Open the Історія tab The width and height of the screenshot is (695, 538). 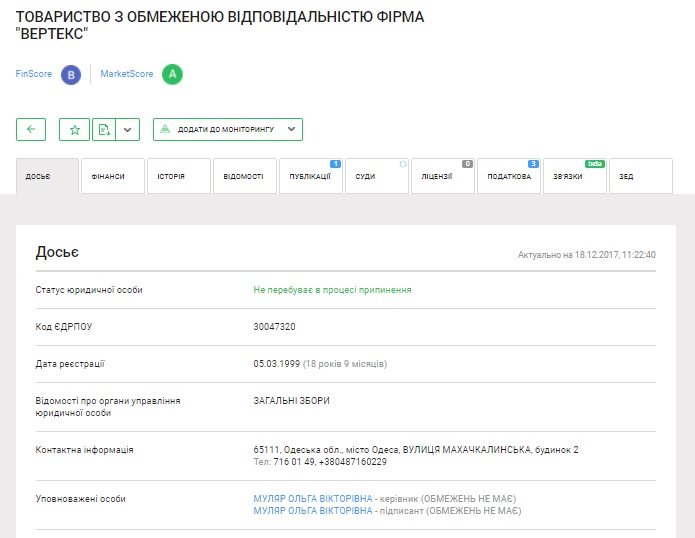coord(178,177)
